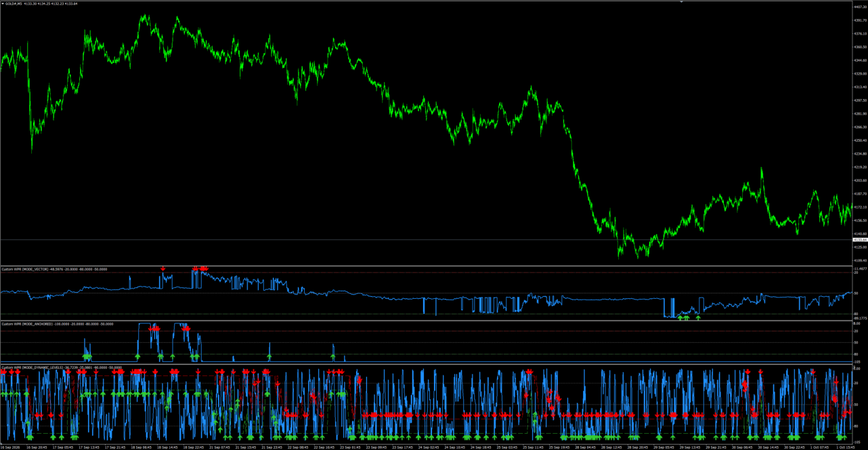The width and height of the screenshot is (868, 450).
Task: Click the 4407.30 price scale label
Action: point(860,7)
